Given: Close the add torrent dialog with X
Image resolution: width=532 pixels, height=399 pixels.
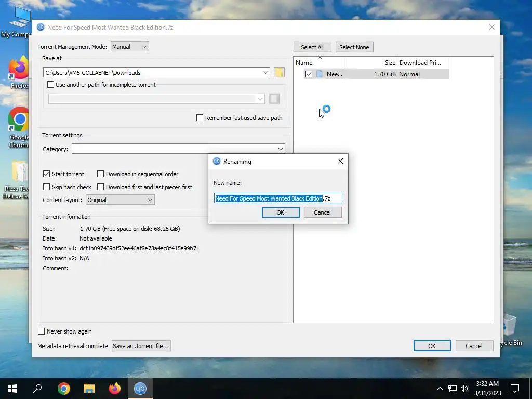Looking at the screenshot, I should (492, 27).
